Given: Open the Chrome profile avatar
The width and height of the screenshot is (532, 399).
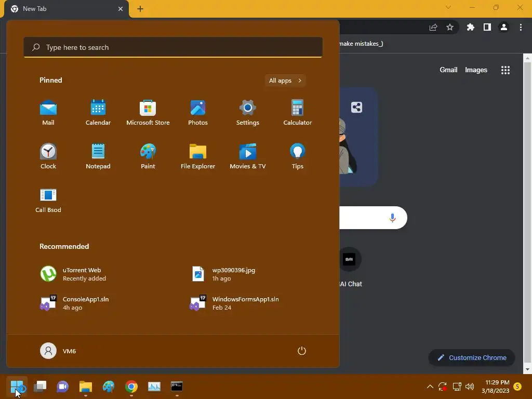Looking at the screenshot, I should point(504,27).
